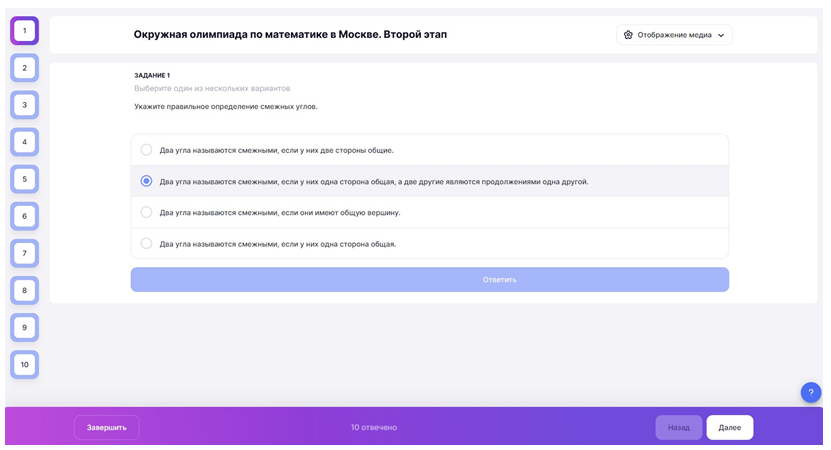This screenshot has width=831, height=450.
Task: Navigate to question 9
Action: [x=25, y=327]
